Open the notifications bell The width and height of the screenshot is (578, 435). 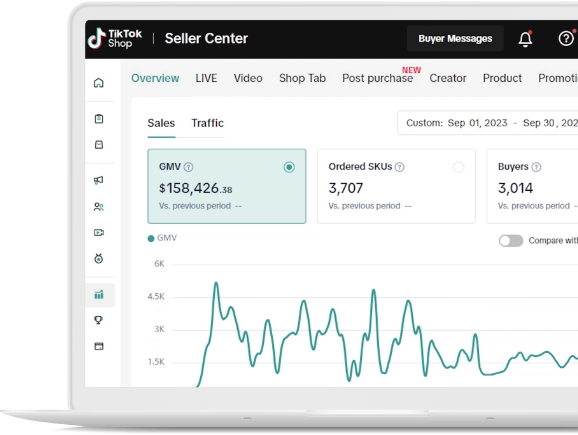coord(525,39)
